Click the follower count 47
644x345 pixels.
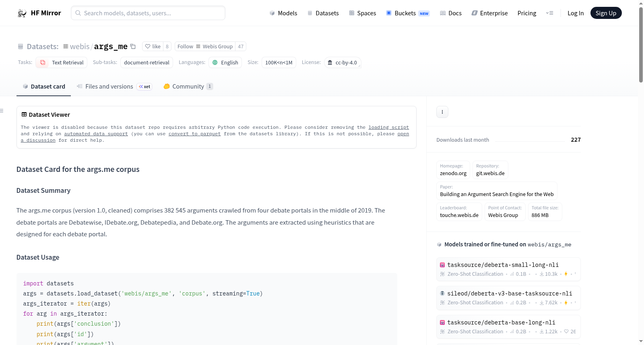point(241,46)
